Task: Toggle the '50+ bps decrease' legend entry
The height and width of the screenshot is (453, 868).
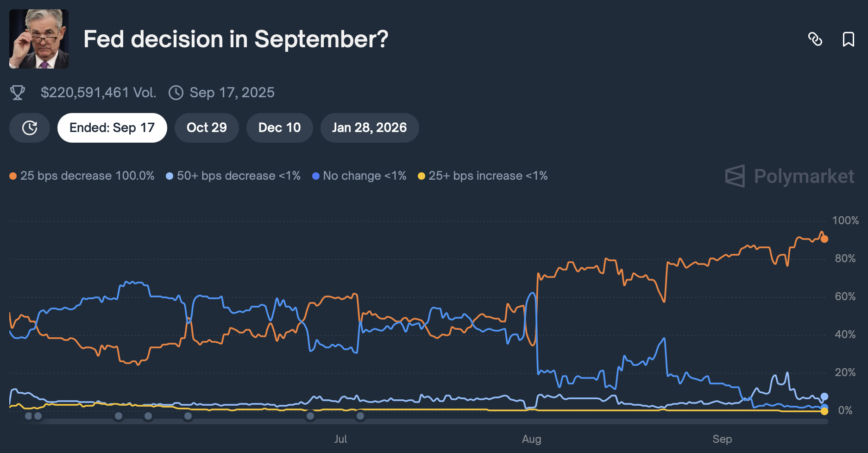Action: 234,176
